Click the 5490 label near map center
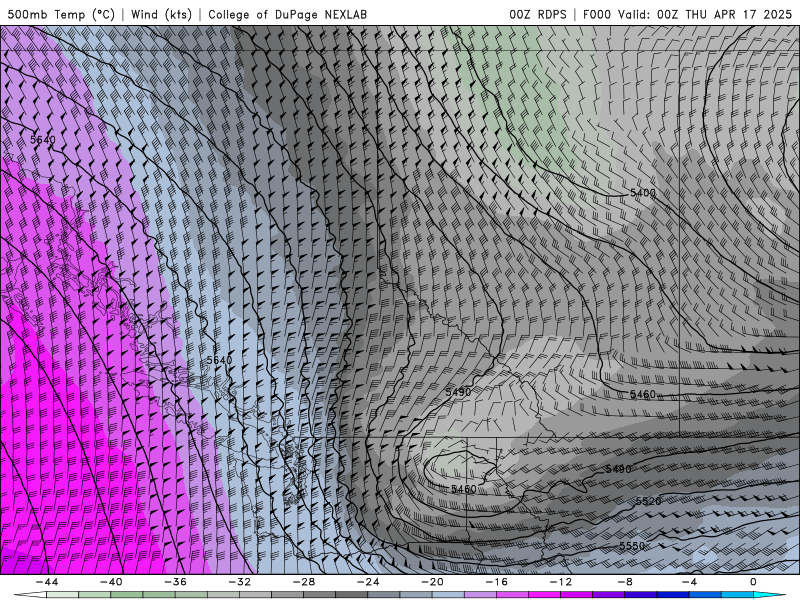The height and width of the screenshot is (600, 800). tap(458, 392)
